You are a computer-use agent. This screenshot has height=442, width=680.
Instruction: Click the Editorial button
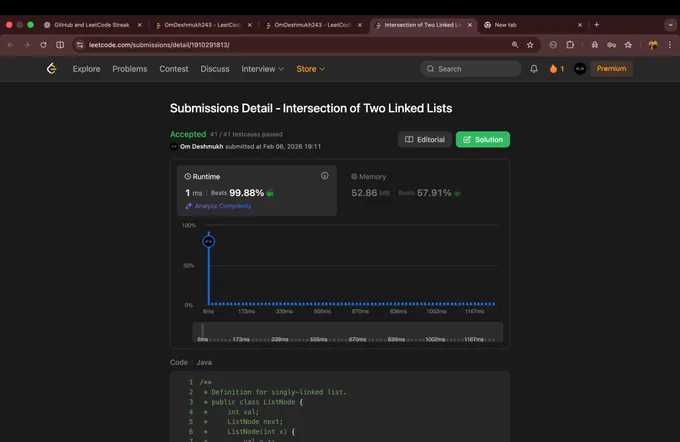click(x=425, y=139)
